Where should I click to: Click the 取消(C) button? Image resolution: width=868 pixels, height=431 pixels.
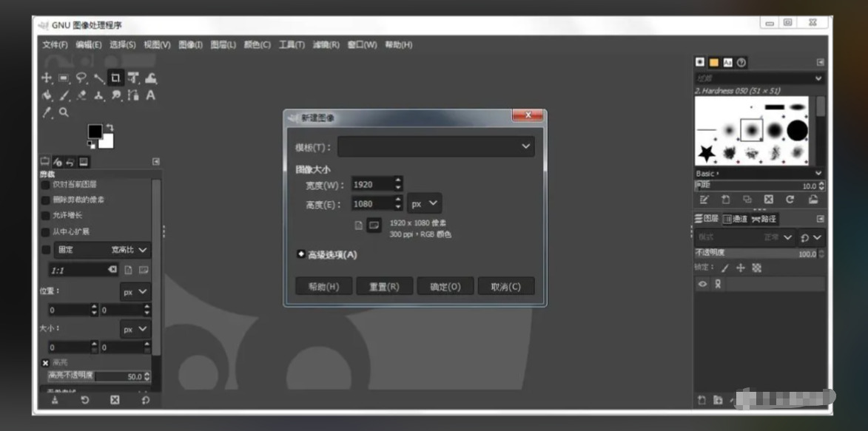click(x=506, y=287)
